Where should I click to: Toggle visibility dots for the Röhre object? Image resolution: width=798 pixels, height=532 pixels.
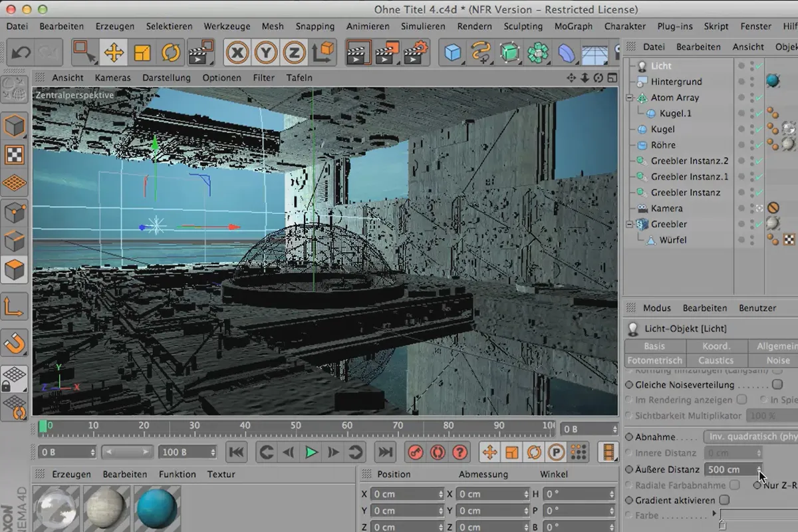click(x=752, y=145)
